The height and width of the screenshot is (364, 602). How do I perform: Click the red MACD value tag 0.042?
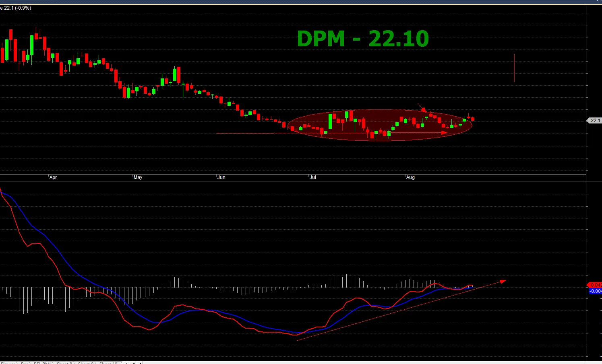(x=595, y=285)
